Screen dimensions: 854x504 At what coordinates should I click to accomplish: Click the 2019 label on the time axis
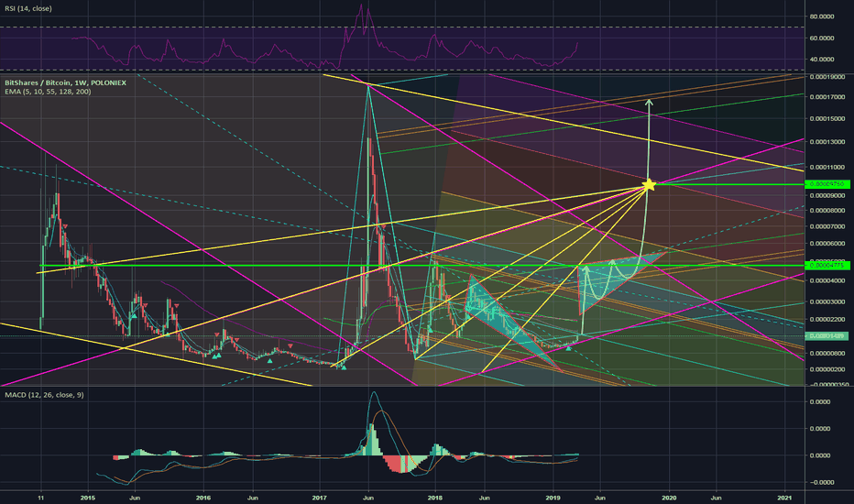click(x=553, y=498)
